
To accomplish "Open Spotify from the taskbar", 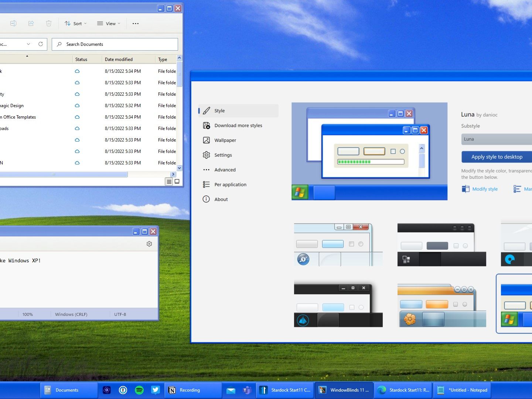I will (139, 390).
